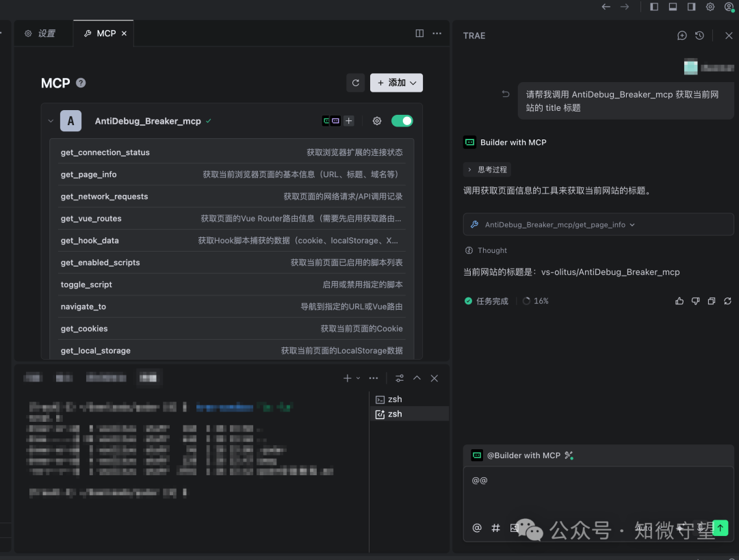Click the 16% context usage indicator

536,301
